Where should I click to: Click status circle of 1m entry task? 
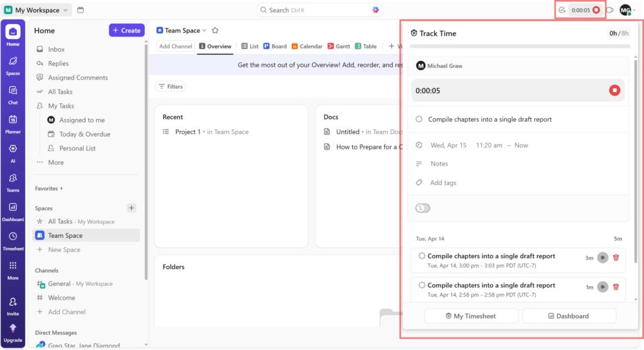[x=422, y=285]
